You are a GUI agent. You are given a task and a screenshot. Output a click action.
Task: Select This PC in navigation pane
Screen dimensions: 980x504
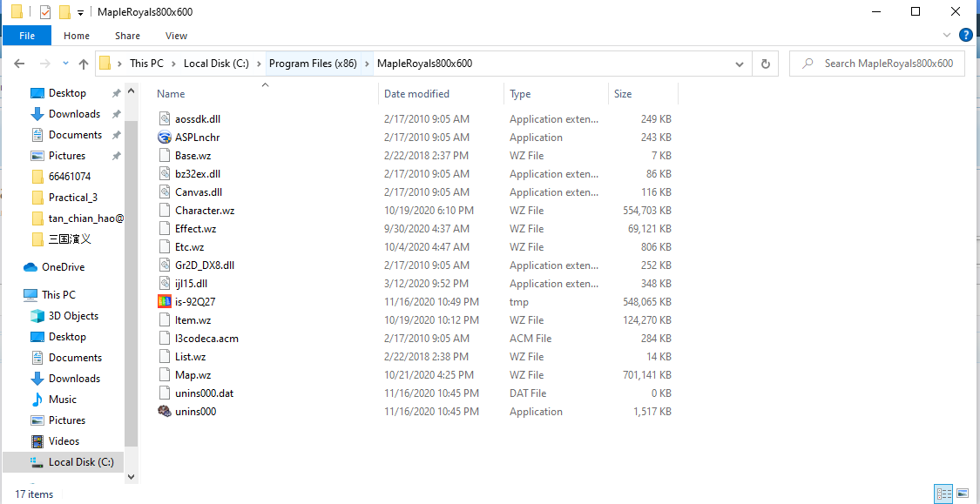pyautogui.click(x=58, y=295)
